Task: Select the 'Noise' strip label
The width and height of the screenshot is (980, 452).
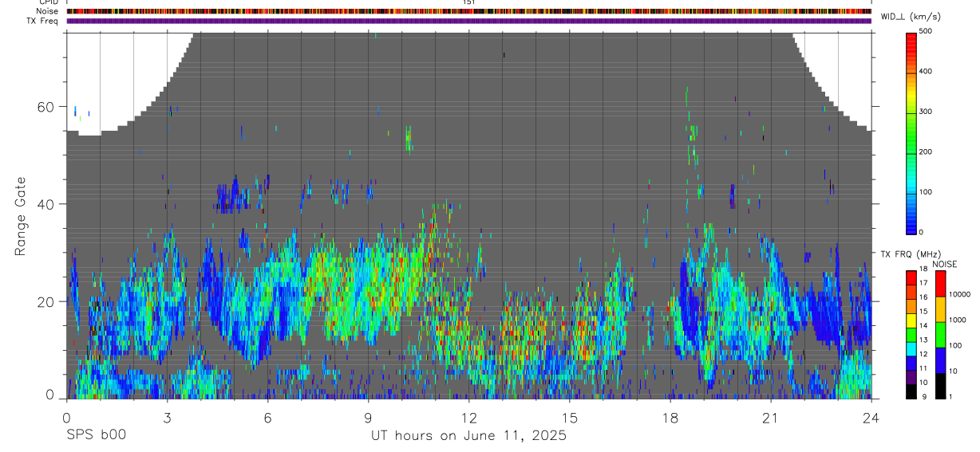Action: coord(47,11)
